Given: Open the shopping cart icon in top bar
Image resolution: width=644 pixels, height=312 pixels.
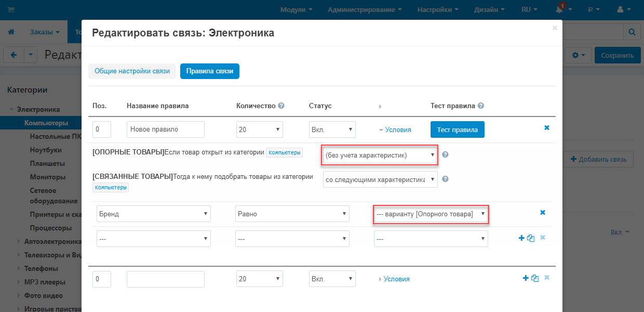Looking at the screenshot, I should tap(11, 9).
